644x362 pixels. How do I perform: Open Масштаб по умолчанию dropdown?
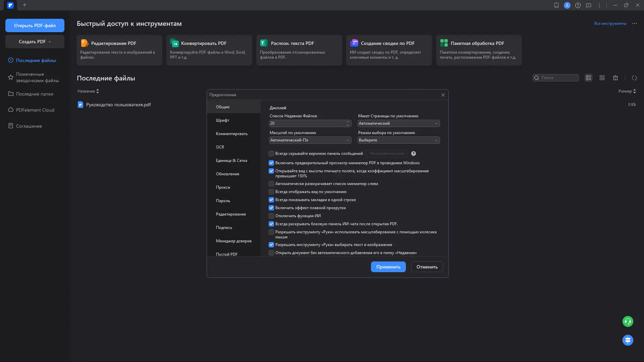tap(310, 140)
